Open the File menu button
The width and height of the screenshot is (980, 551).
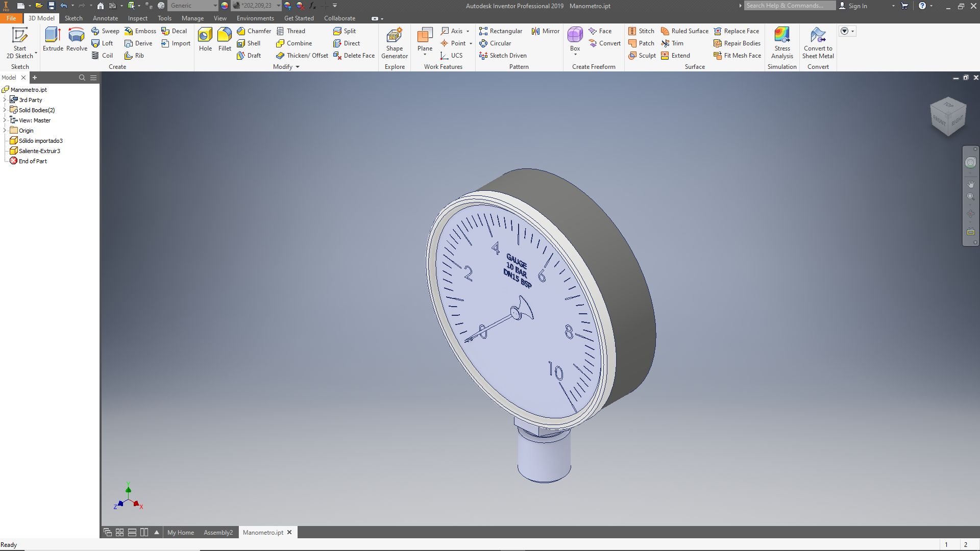11,18
